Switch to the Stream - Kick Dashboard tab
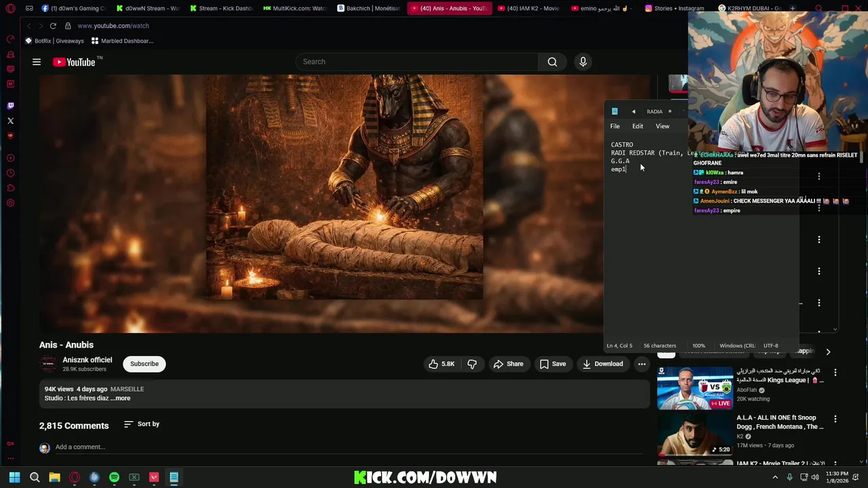This screenshot has height=488, width=868. point(220,9)
